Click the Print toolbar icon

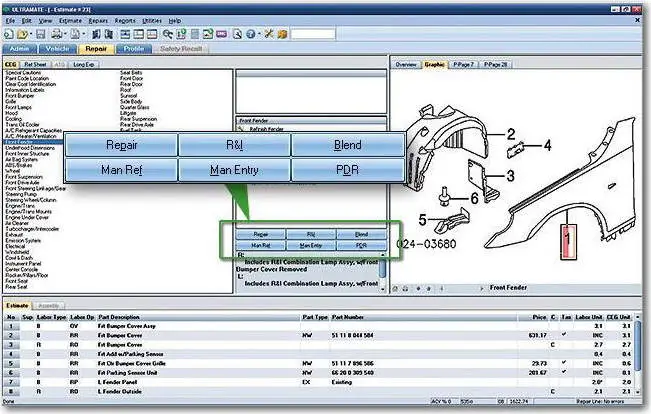coord(57,34)
